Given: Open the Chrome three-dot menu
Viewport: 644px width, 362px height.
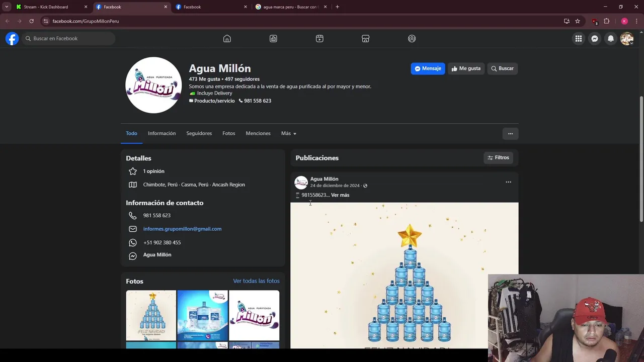Looking at the screenshot, I should point(637,21).
